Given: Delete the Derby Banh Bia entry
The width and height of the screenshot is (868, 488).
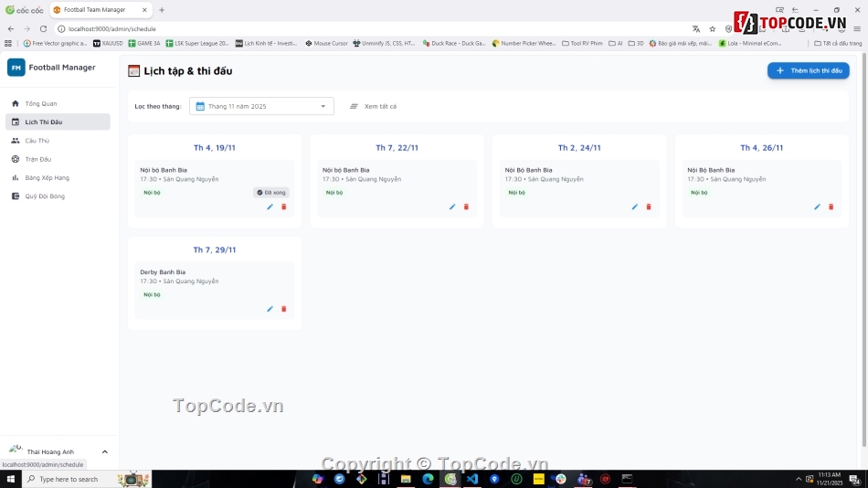Looking at the screenshot, I should pos(284,309).
